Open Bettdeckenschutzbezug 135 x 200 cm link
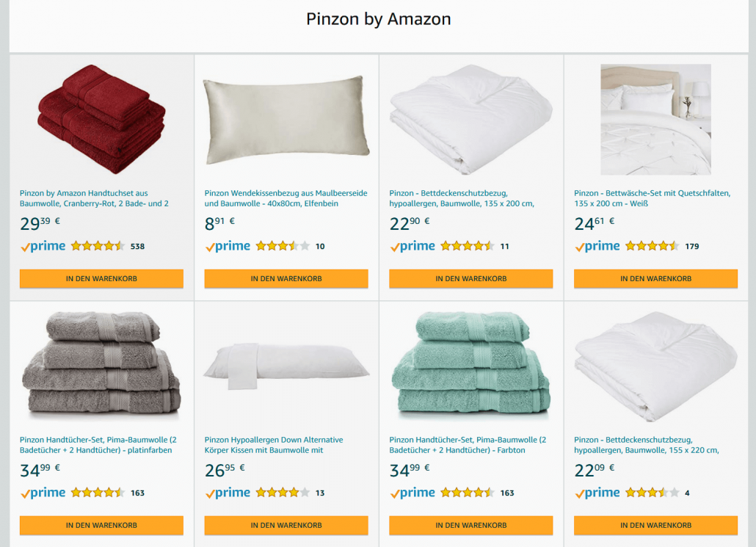 pyautogui.click(x=462, y=198)
